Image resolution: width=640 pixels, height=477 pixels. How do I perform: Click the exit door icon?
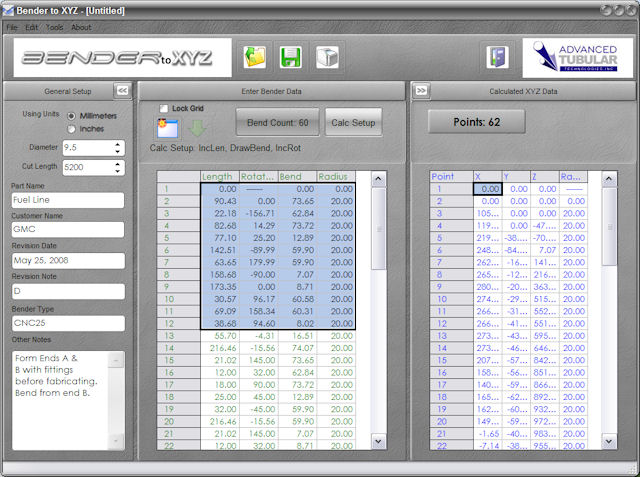(x=496, y=56)
